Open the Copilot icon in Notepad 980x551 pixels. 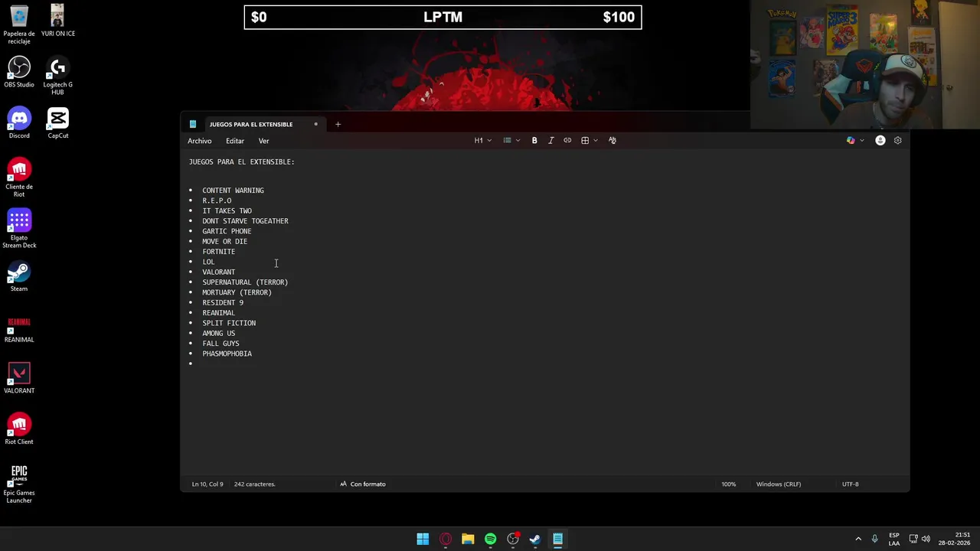(x=851, y=141)
